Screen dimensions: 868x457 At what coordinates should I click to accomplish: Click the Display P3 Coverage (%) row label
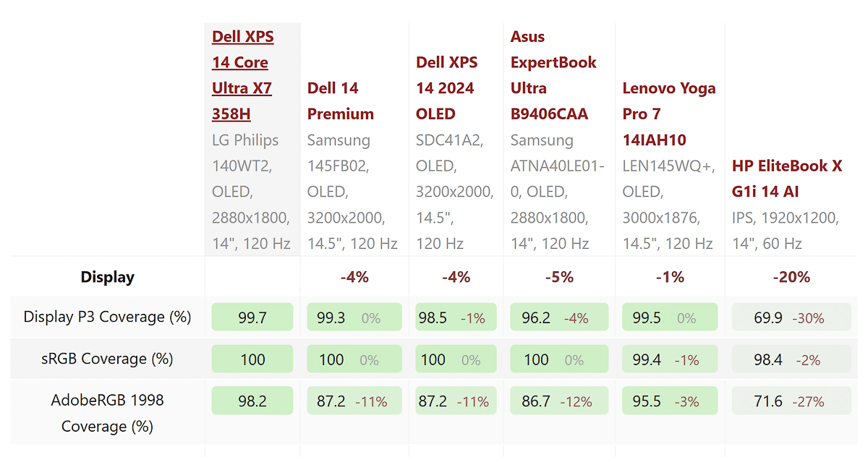click(x=107, y=317)
